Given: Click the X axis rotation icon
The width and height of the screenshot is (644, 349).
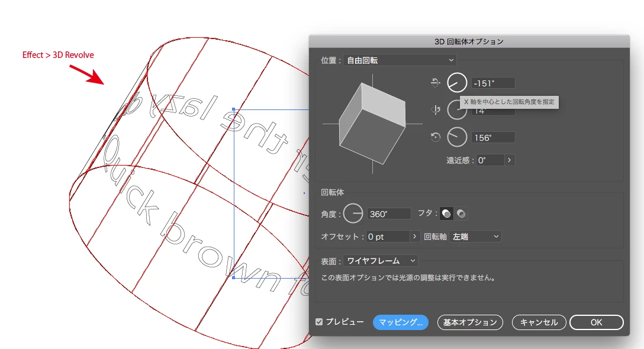Looking at the screenshot, I should 436,83.
